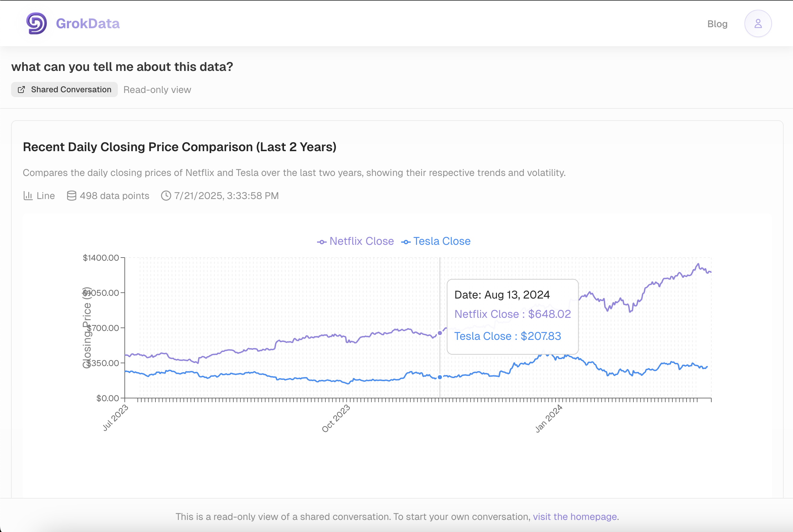Click the 'Tesla Close : $207.83' tooltip value
The width and height of the screenshot is (793, 532).
tap(508, 336)
